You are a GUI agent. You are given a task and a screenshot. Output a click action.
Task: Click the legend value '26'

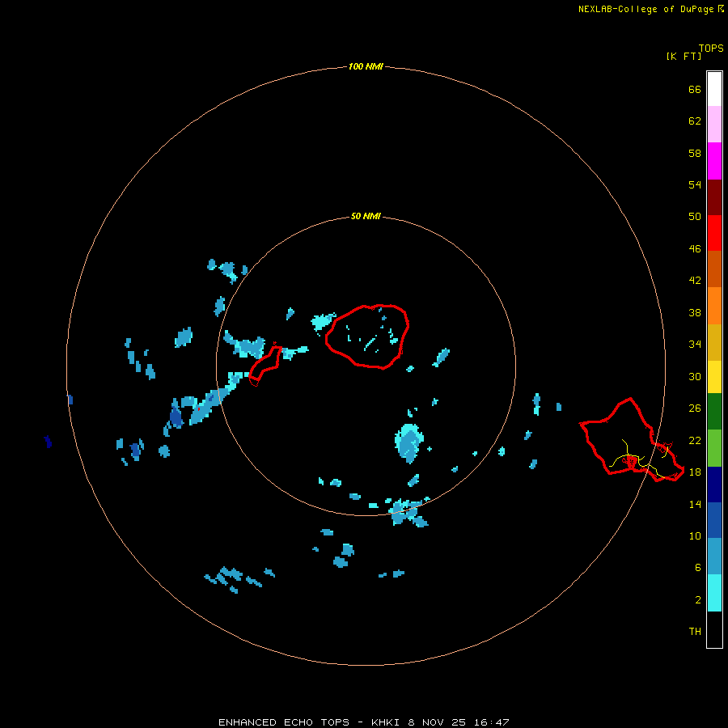[x=695, y=408]
